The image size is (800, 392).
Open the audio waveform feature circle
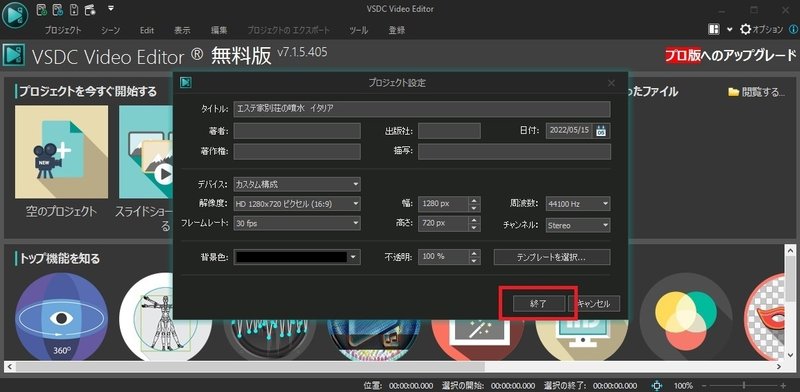click(x=269, y=339)
